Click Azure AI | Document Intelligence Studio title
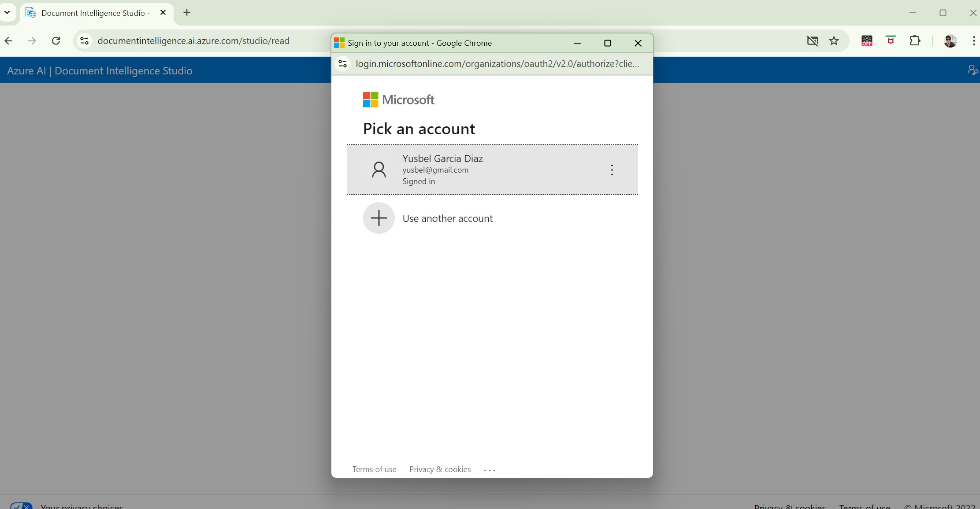This screenshot has width=980, height=509. click(x=100, y=71)
